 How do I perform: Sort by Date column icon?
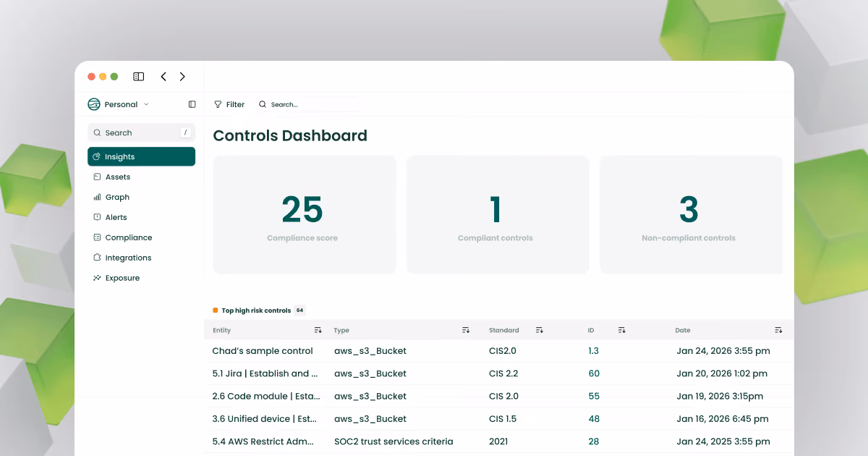tap(778, 330)
